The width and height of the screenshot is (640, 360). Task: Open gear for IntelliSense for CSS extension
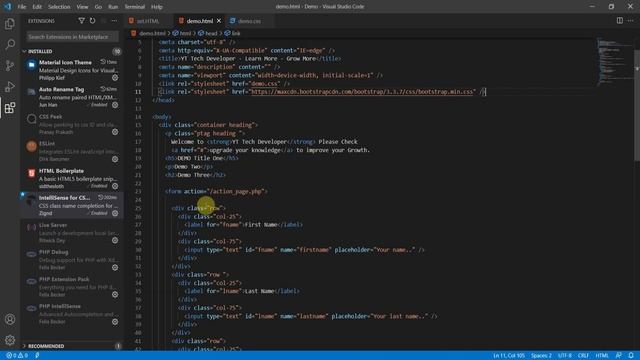[115, 213]
